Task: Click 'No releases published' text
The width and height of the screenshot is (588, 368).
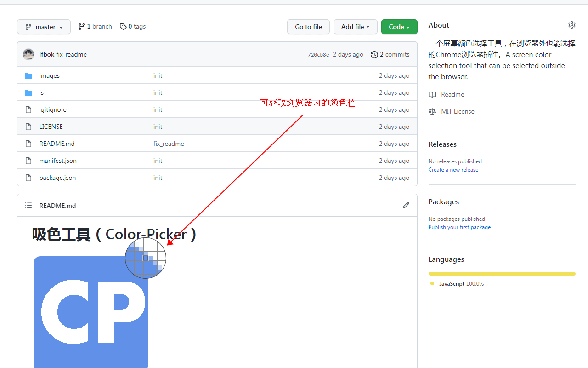Action: (455, 161)
